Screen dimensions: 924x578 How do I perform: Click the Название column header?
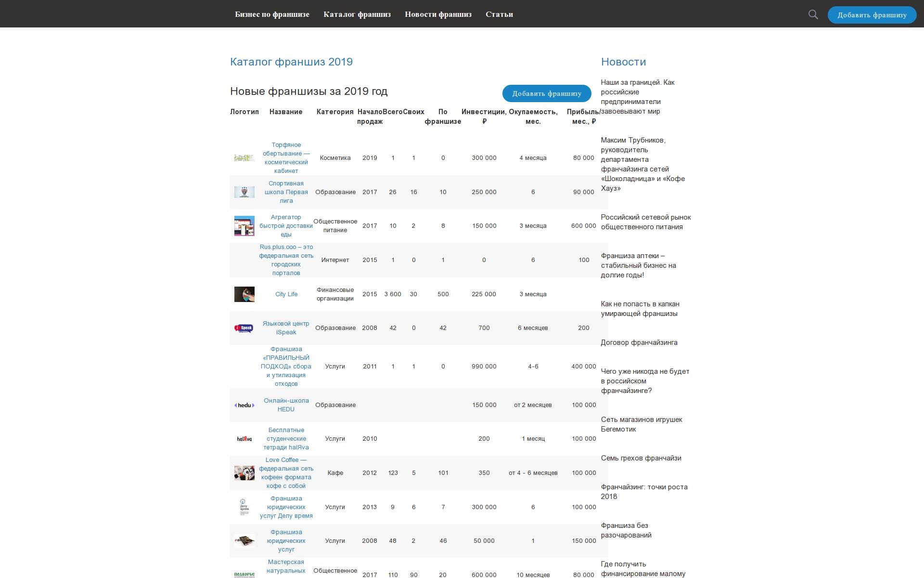tap(286, 112)
